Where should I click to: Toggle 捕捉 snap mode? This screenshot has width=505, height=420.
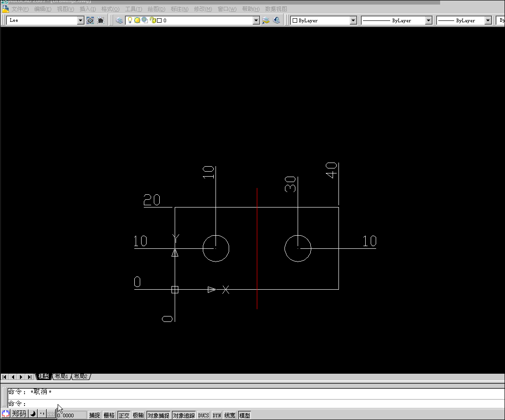94,415
